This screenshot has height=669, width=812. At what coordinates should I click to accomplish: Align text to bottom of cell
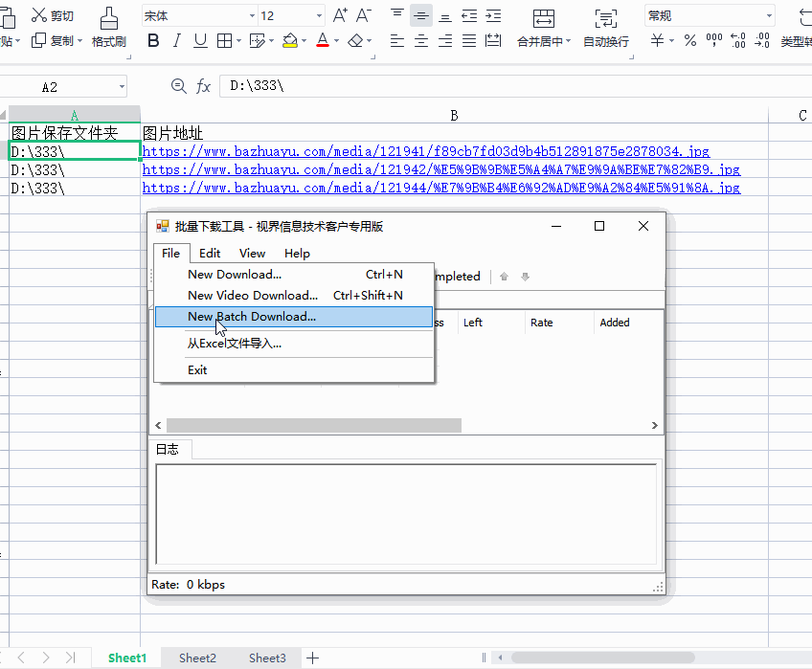point(445,16)
